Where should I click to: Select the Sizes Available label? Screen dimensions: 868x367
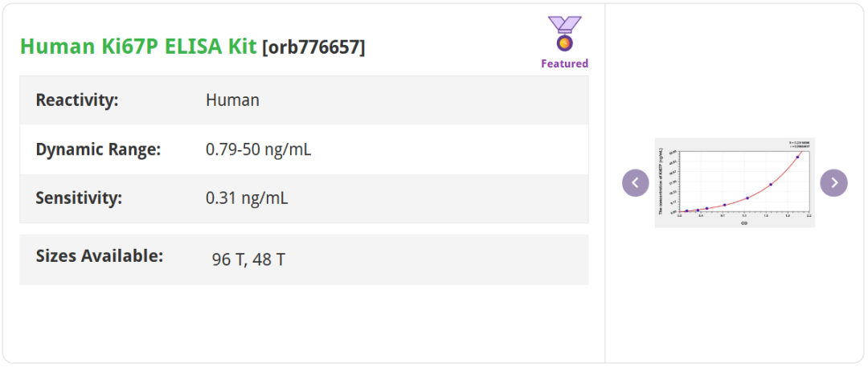pos(100,256)
